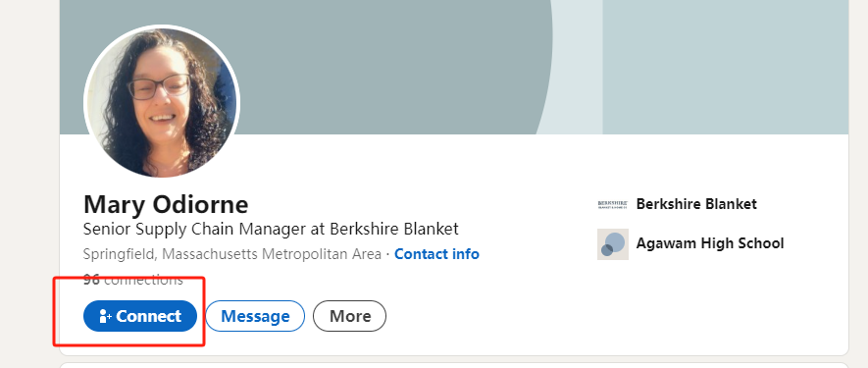The width and height of the screenshot is (868, 368).
Task: View the 96 connections link
Action: point(132,280)
